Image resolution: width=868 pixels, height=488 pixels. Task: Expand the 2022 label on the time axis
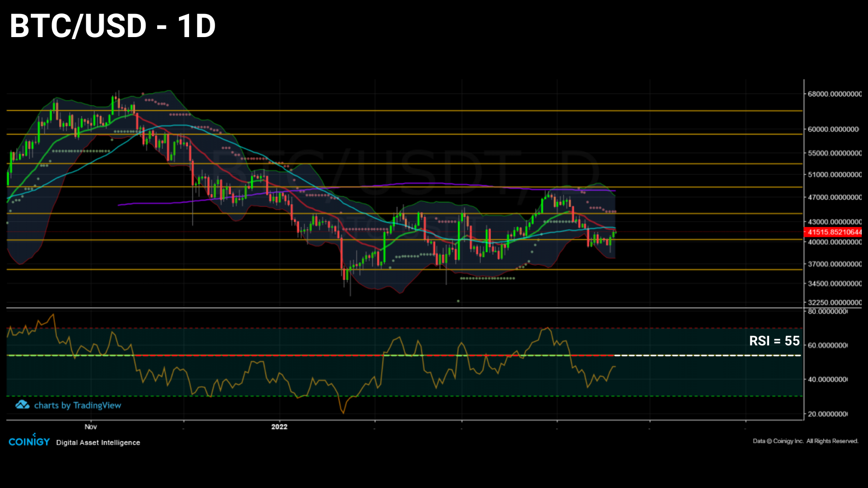[279, 426]
